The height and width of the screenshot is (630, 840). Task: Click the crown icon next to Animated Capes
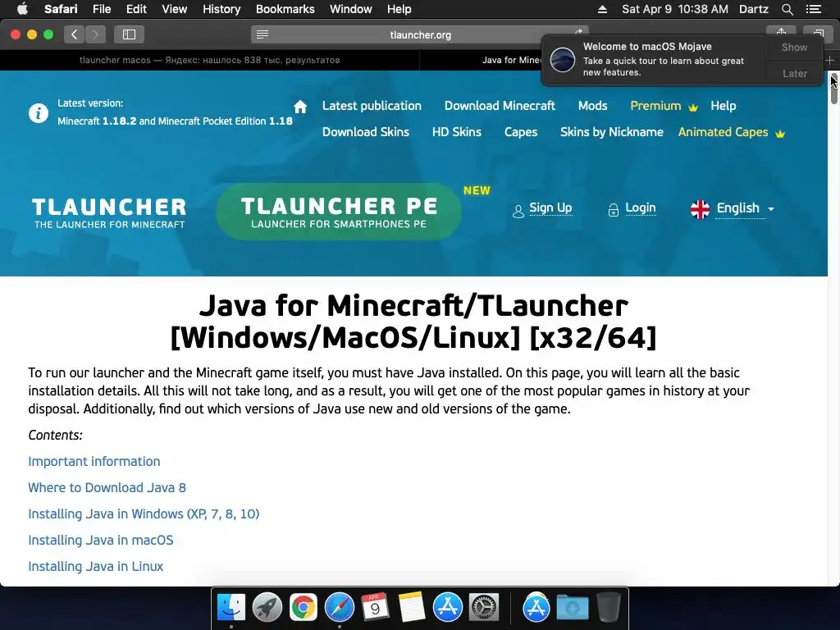(x=780, y=134)
